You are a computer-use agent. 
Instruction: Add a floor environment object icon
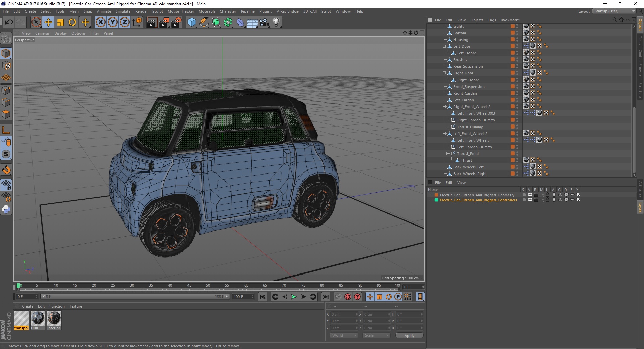coord(252,22)
